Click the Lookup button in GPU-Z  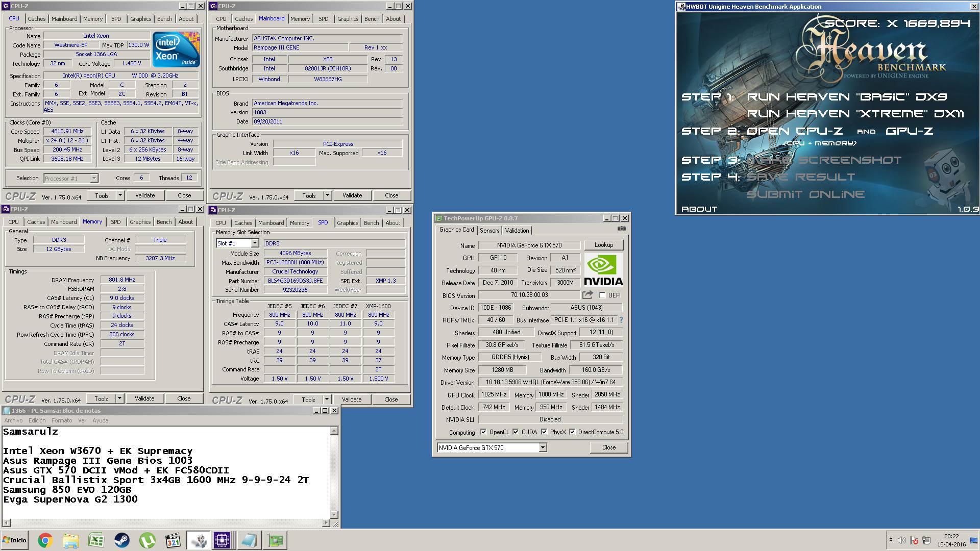(x=604, y=245)
